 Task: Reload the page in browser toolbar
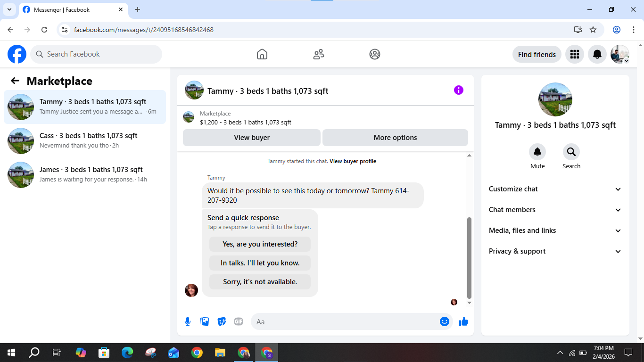coord(44,30)
